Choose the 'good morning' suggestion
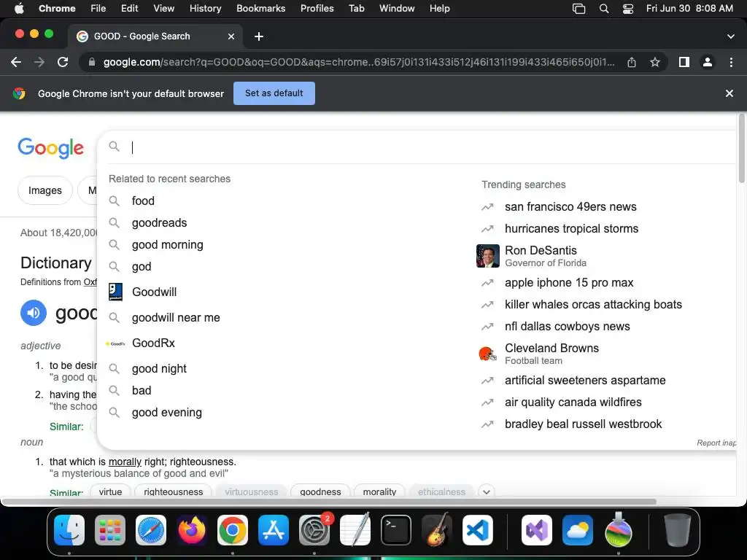Viewport: 747px width, 560px height. (x=167, y=245)
